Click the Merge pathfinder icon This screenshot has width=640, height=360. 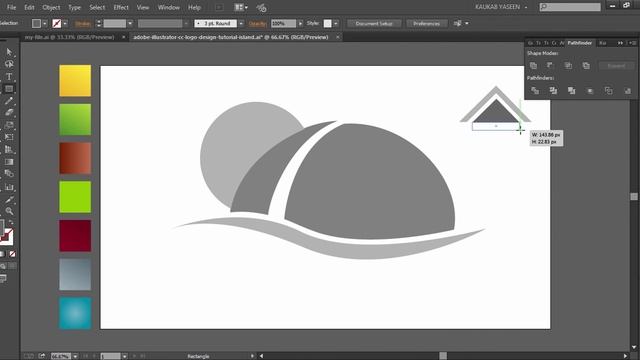click(571, 91)
